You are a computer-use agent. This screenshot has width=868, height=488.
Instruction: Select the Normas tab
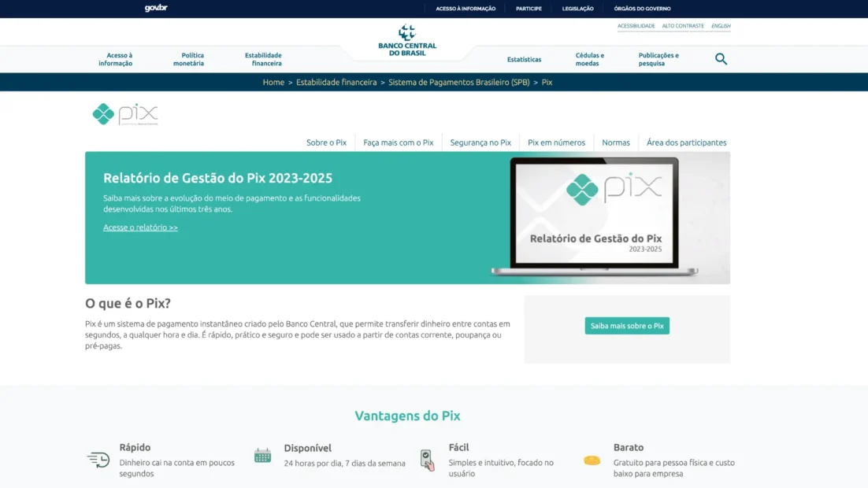[616, 142]
